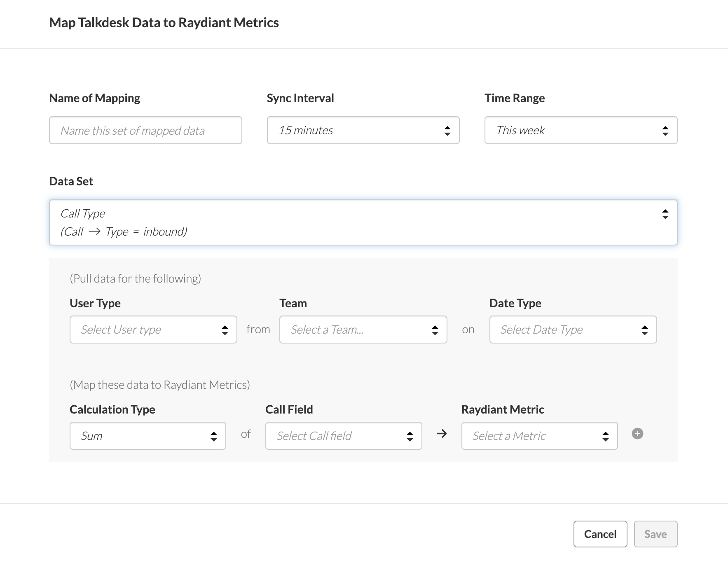The width and height of the screenshot is (728, 561).
Task: Open the Sync Interval dropdown
Action: pyautogui.click(x=363, y=130)
